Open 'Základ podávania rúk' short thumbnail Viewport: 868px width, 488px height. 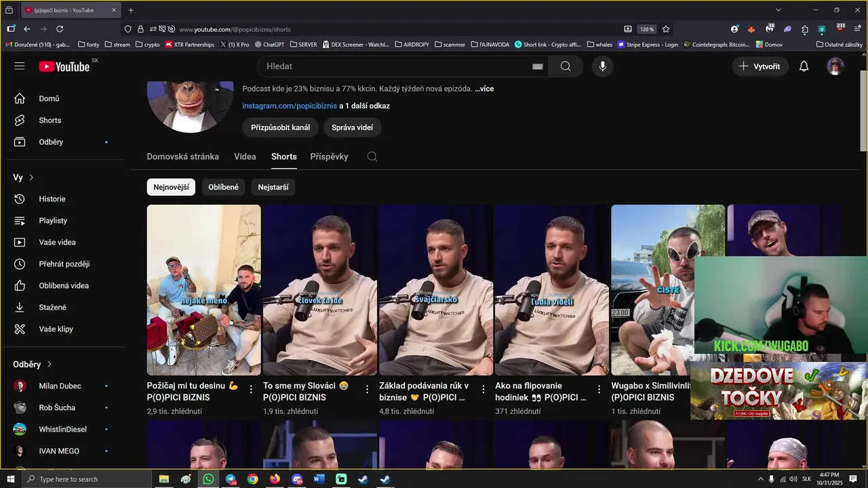coord(436,290)
